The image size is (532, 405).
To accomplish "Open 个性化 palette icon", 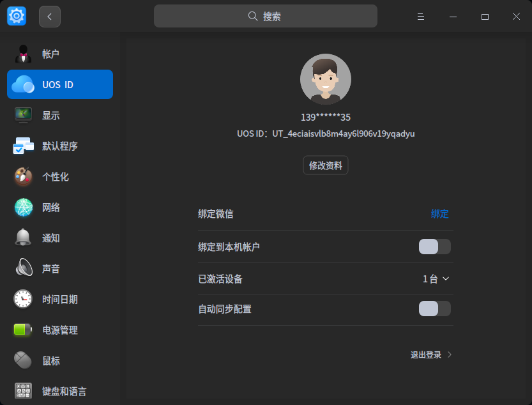I will click(x=23, y=177).
